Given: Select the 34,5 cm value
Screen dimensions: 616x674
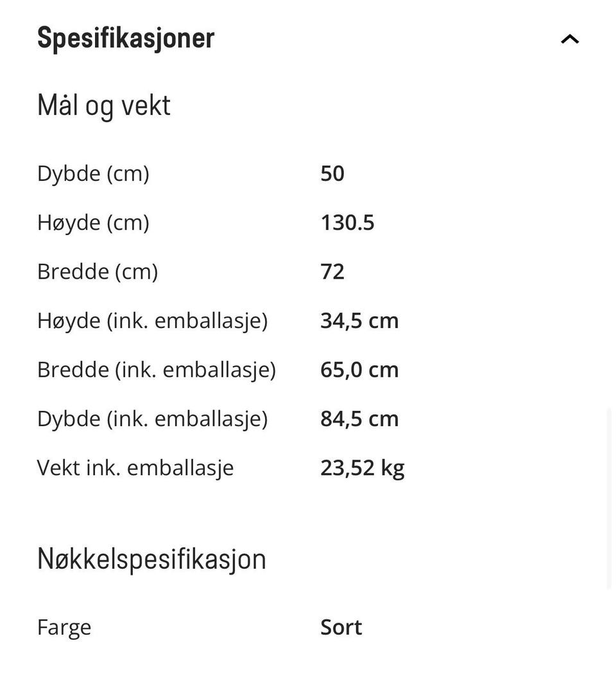Looking at the screenshot, I should pyautogui.click(x=359, y=321).
